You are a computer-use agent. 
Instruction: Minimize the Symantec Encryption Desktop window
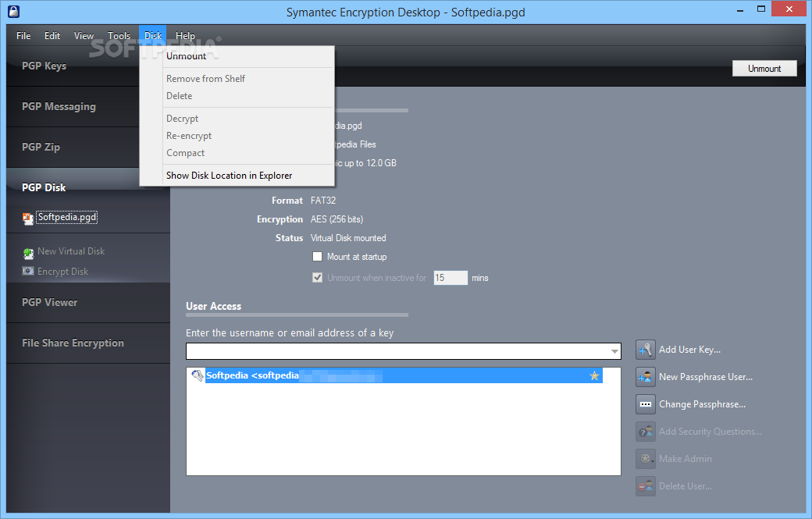740,9
